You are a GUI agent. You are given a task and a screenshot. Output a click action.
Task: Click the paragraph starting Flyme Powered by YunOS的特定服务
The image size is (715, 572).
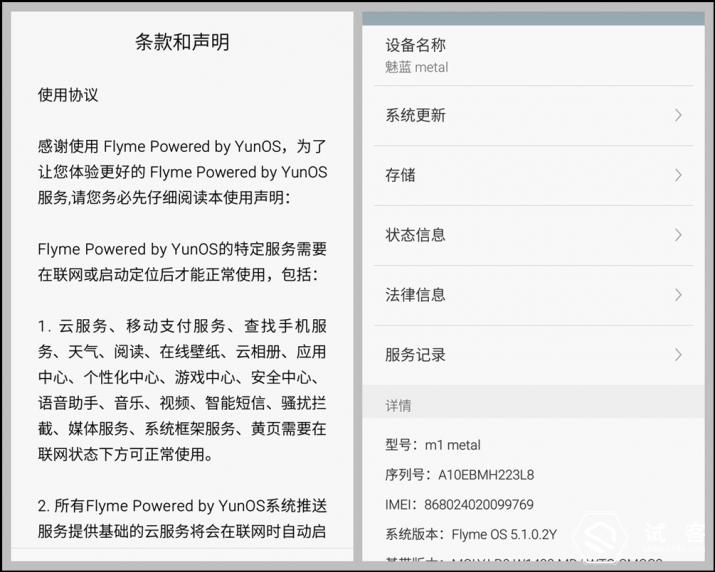pos(182,262)
